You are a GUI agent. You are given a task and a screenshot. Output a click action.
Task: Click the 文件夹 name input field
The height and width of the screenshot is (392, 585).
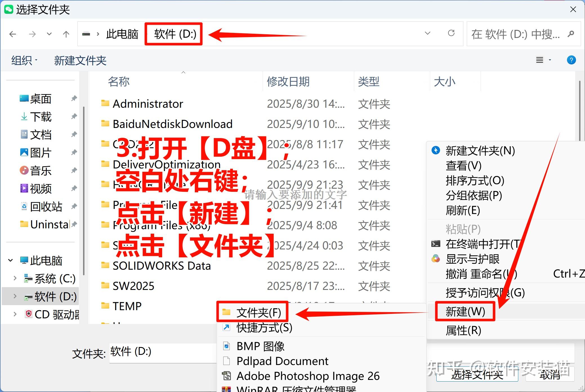[x=163, y=353]
